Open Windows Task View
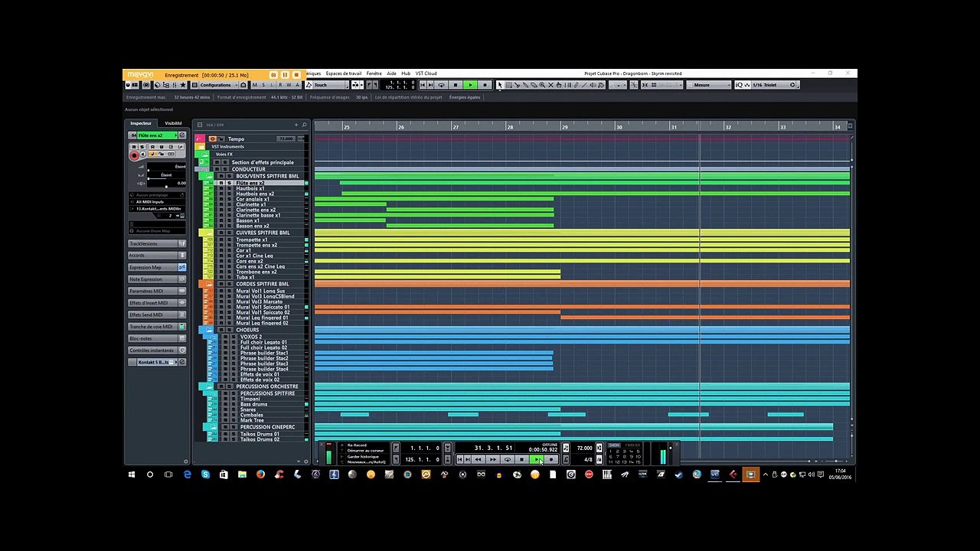Image resolution: width=980 pixels, height=551 pixels. [168, 474]
